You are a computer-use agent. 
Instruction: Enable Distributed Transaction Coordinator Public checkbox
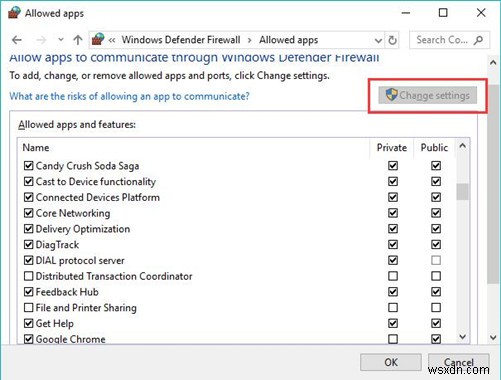(436, 276)
